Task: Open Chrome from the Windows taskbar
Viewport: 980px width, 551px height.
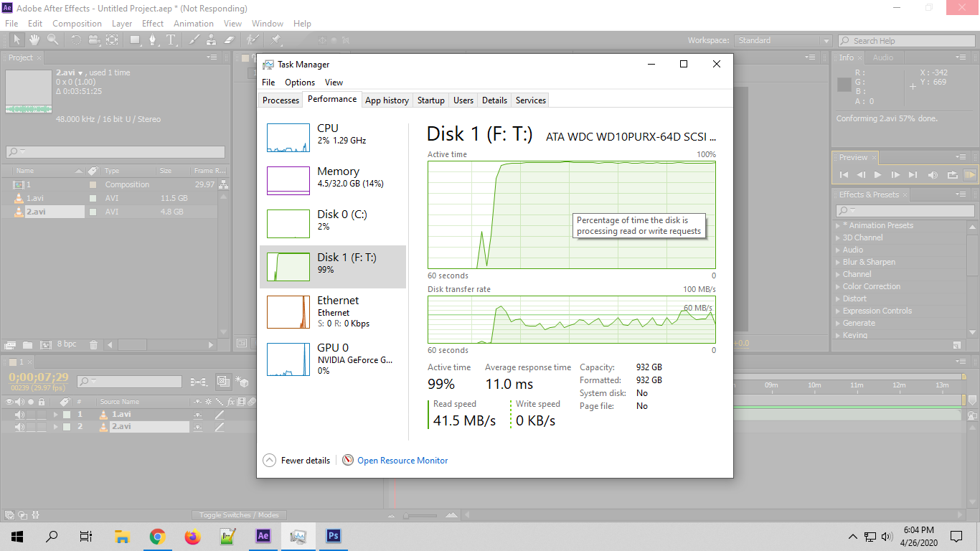Action: [x=157, y=536]
